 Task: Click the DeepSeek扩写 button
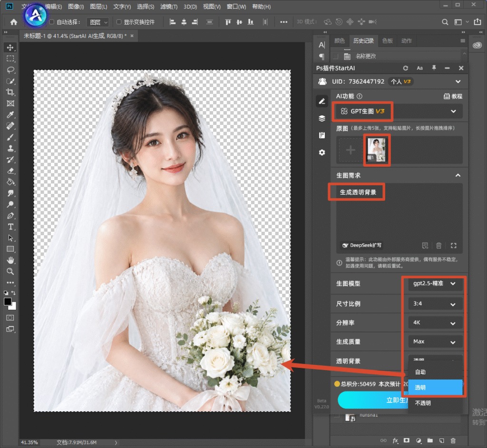pyautogui.click(x=361, y=246)
